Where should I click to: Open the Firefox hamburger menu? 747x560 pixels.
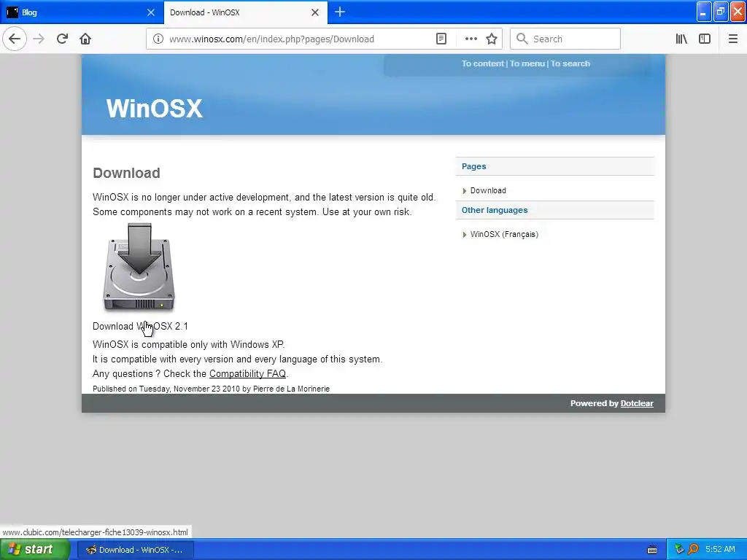pyautogui.click(x=732, y=39)
